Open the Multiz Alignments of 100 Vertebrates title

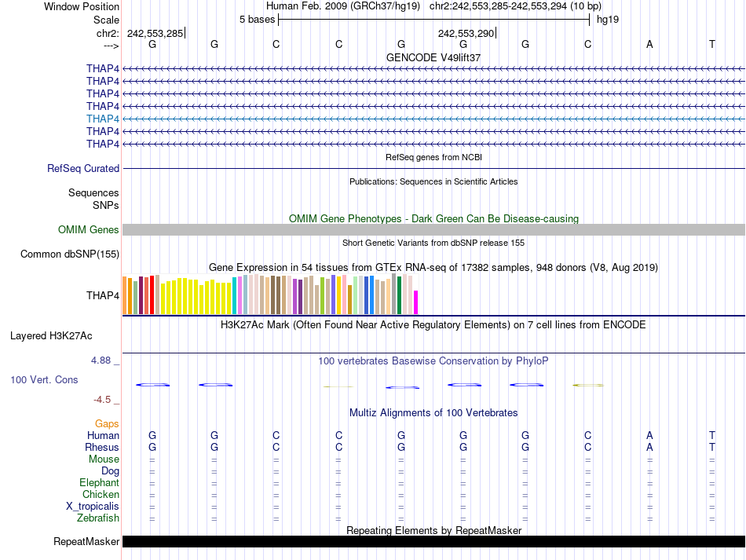(433, 413)
